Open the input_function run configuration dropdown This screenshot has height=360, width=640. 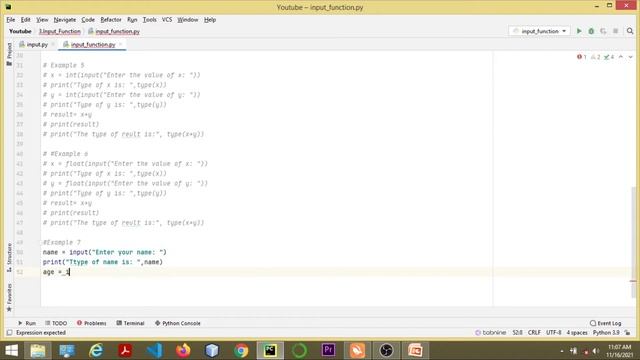[x=540, y=31]
